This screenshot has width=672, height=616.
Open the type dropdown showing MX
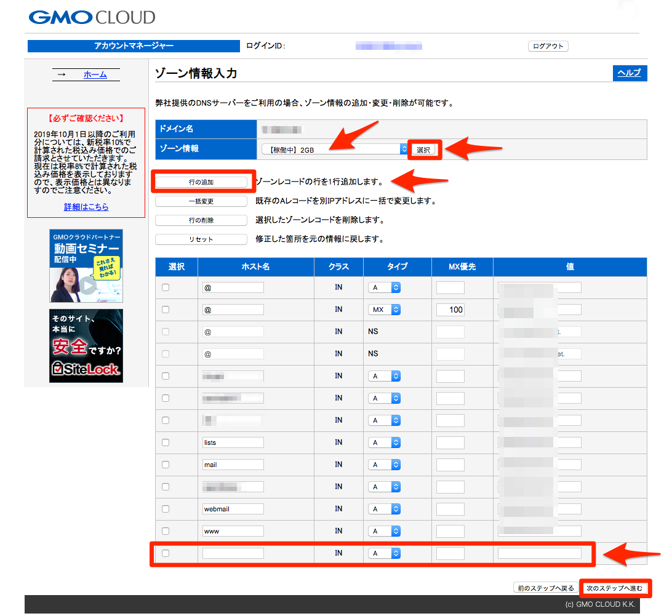click(386, 310)
